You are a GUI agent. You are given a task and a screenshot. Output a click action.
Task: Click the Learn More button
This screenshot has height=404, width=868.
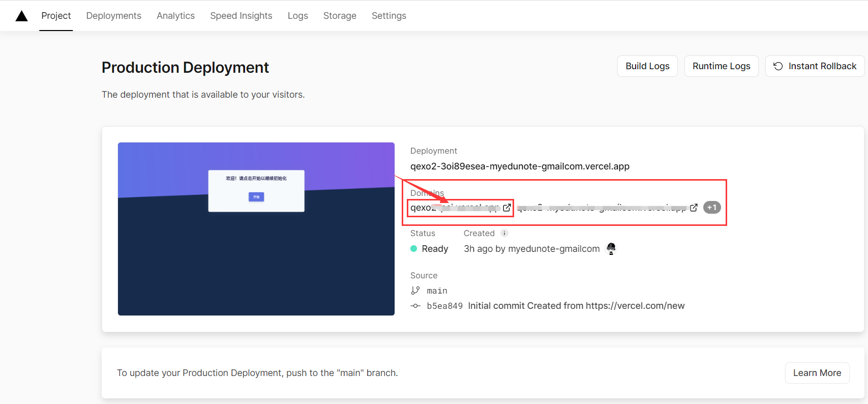point(817,373)
